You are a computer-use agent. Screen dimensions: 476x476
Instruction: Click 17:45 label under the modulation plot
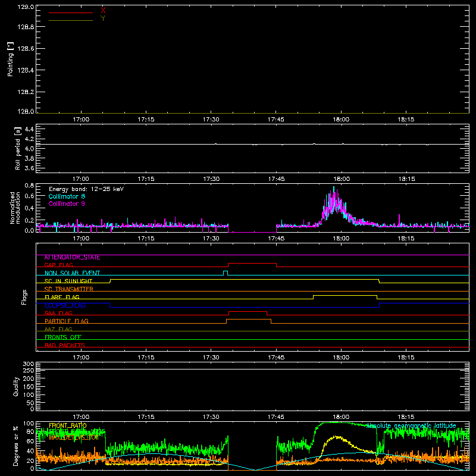(276, 239)
